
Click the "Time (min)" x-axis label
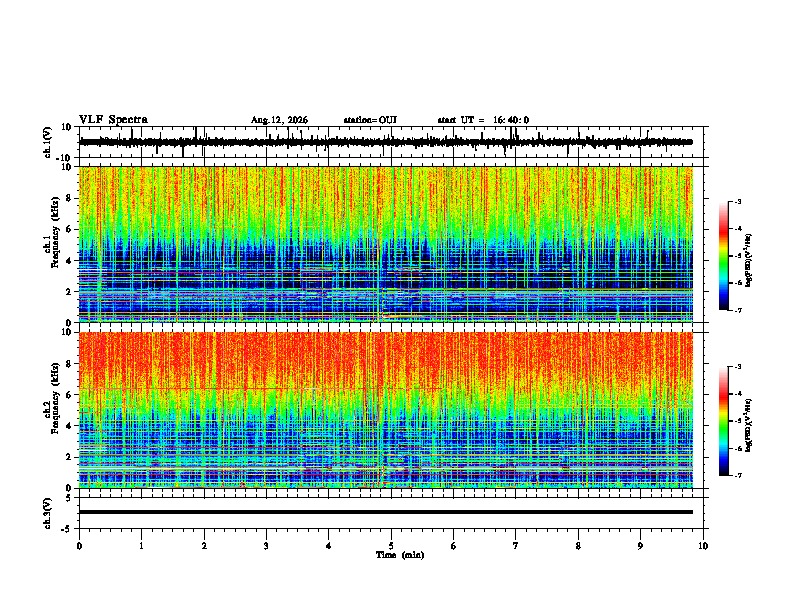tap(400, 555)
